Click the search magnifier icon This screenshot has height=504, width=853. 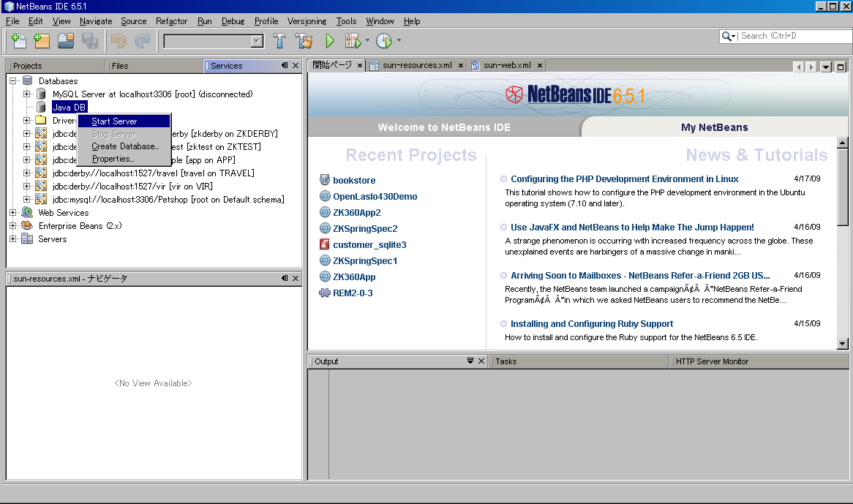point(726,36)
